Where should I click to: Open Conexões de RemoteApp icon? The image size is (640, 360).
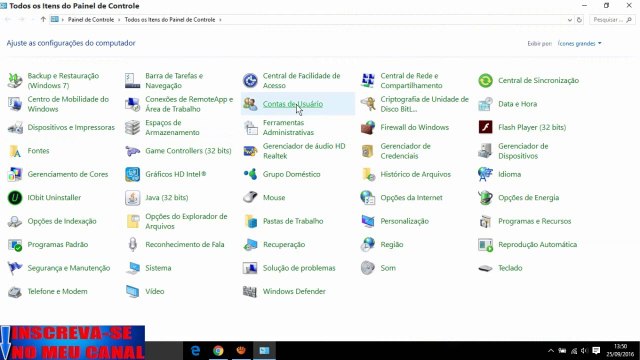pos(133,104)
